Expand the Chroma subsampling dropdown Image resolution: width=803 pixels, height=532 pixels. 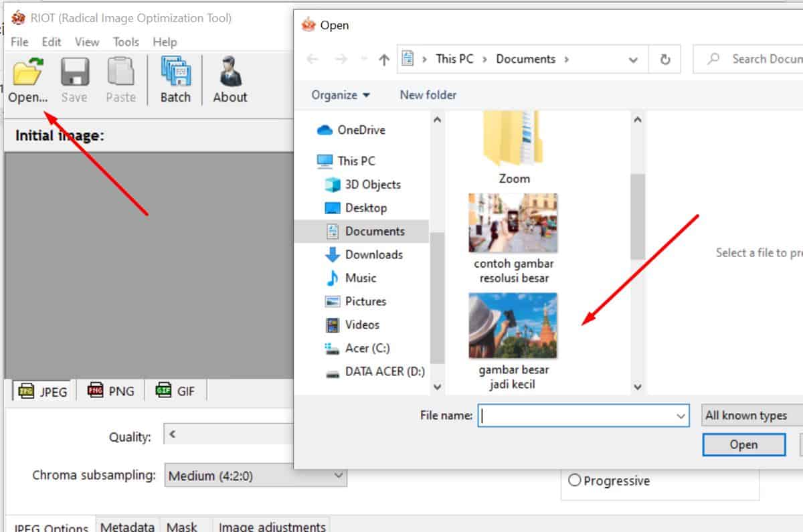[x=338, y=476]
